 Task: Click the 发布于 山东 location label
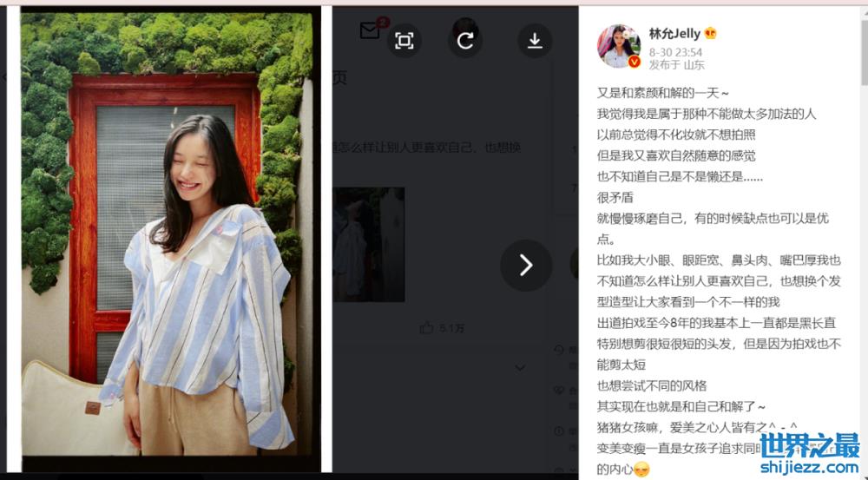coord(677,65)
